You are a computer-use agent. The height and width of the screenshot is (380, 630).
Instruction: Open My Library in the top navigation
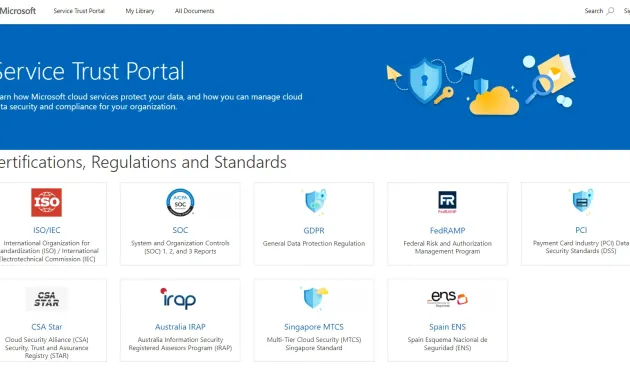click(140, 11)
